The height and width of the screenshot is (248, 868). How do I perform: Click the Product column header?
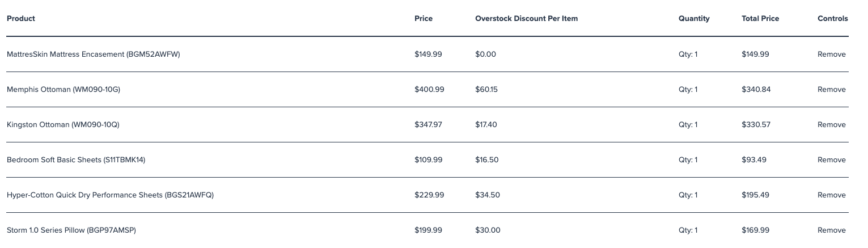pos(21,19)
